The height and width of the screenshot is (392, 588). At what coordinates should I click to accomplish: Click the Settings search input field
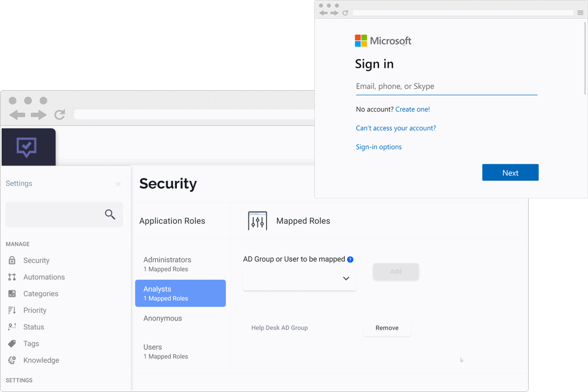coord(64,214)
